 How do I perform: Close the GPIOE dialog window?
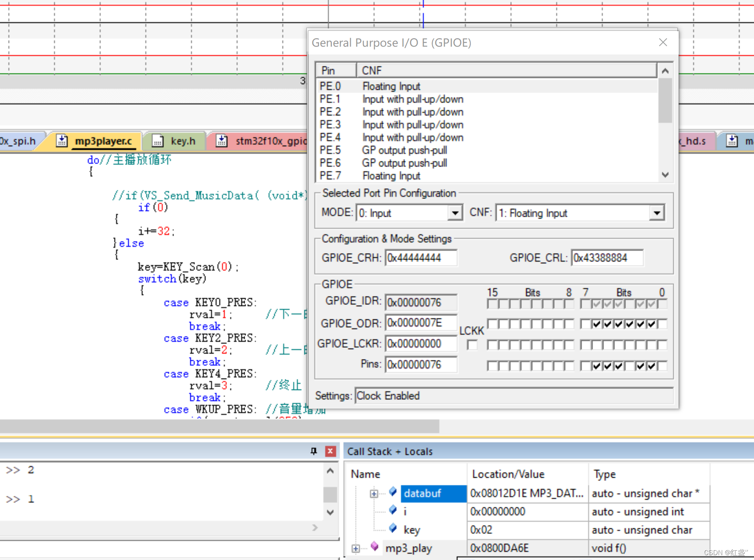point(663,42)
